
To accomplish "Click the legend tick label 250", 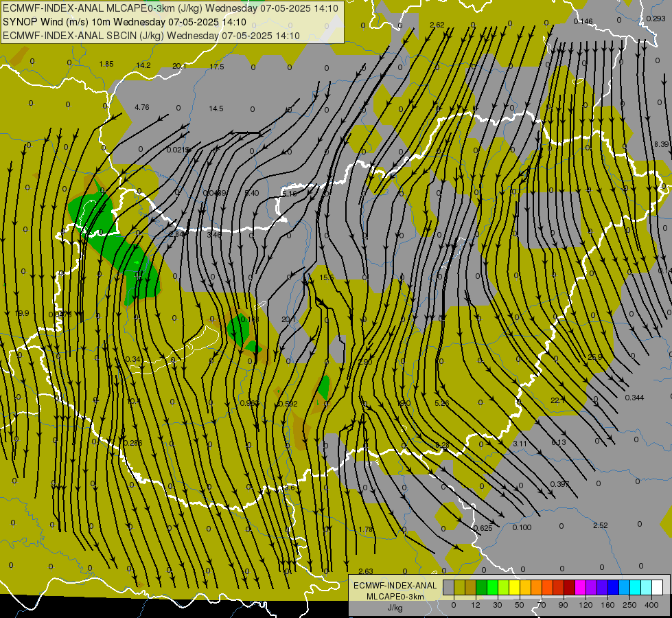I will 629,605.
